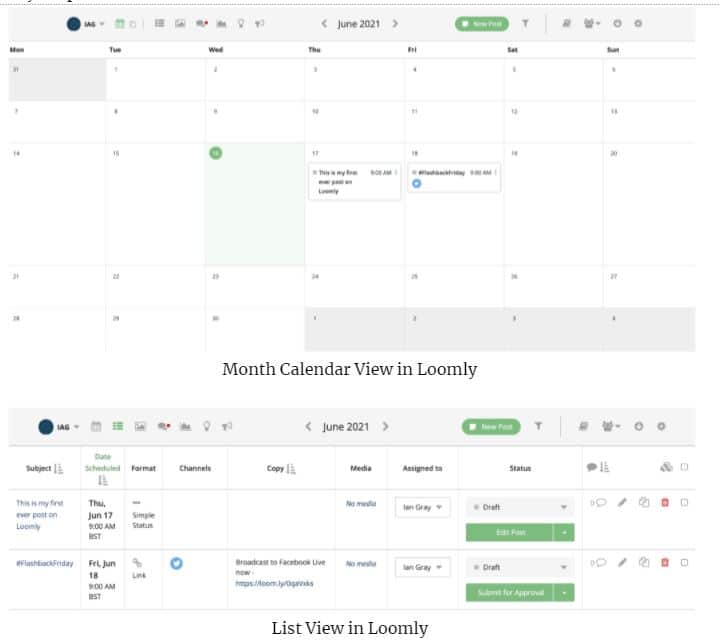Viewport: 720px width, 644px height.
Task: Open ads megaphone icon in List View toolbar
Action: click(227, 427)
